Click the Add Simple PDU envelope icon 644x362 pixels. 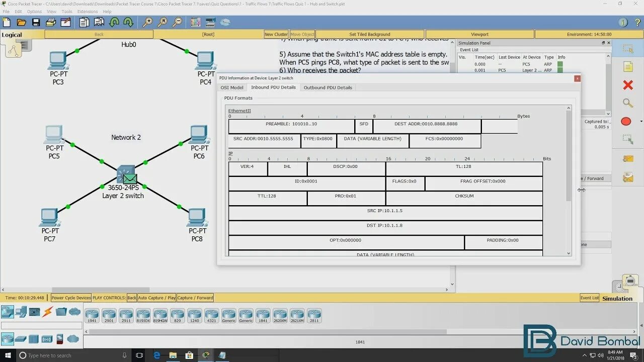click(628, 158)
